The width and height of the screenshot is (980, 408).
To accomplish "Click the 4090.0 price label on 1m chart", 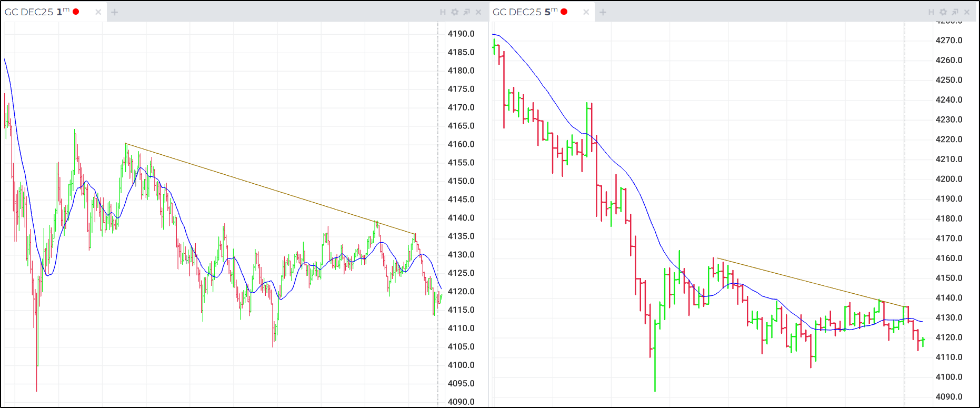I will point(461,402).
